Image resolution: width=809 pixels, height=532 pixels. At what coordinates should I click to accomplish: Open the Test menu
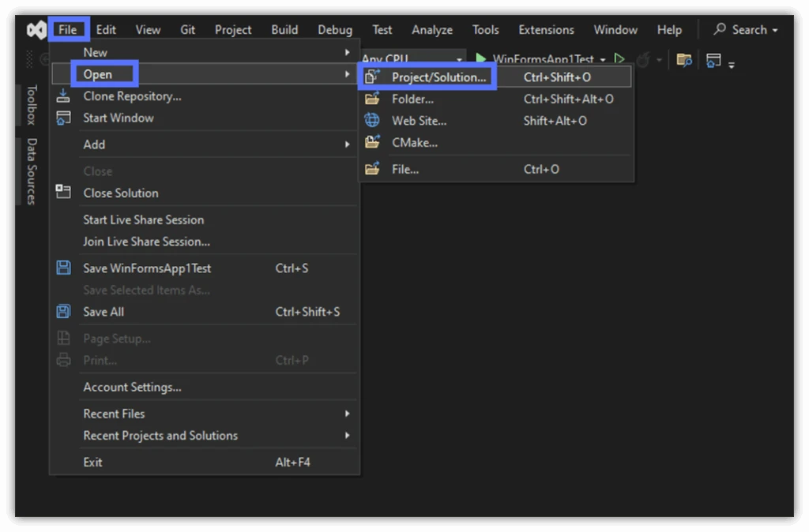tap(382, 29)
